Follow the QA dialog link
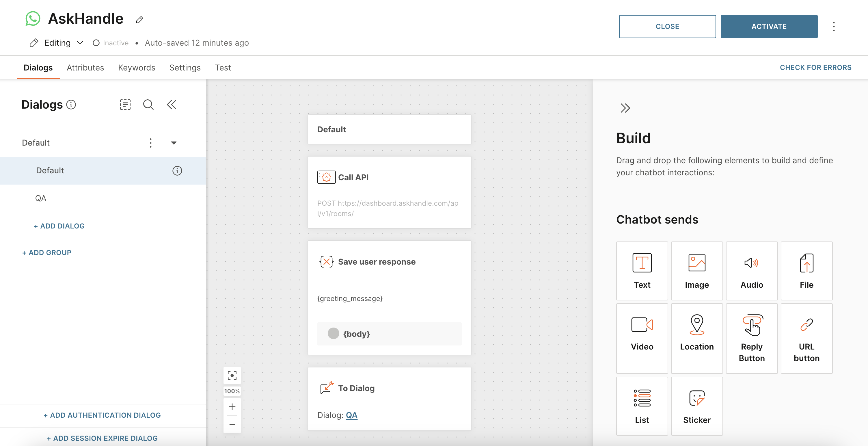 pyautogui.click(x=351, y=415)
